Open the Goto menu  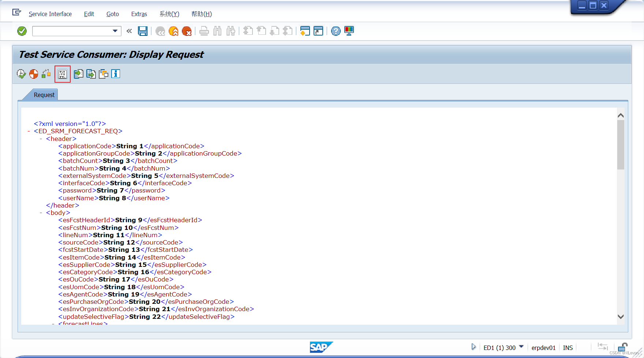[x=113, y=14]
